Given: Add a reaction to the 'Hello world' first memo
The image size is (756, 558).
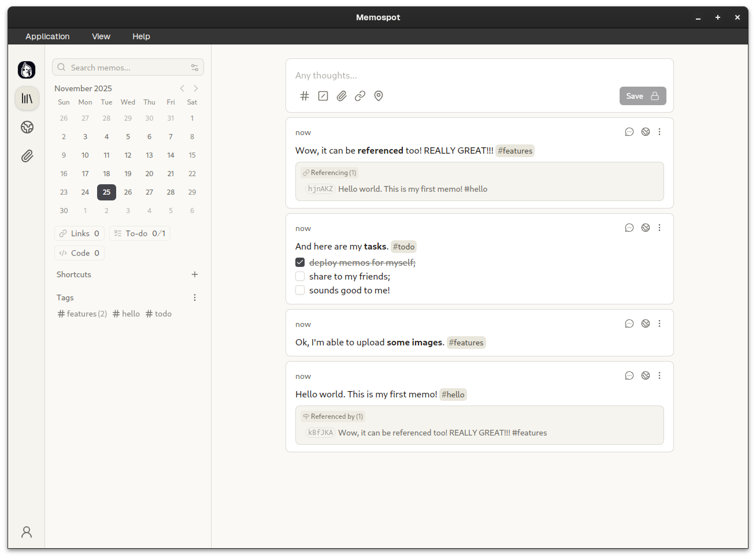Looking at the screenshot, I should point(646,376).
